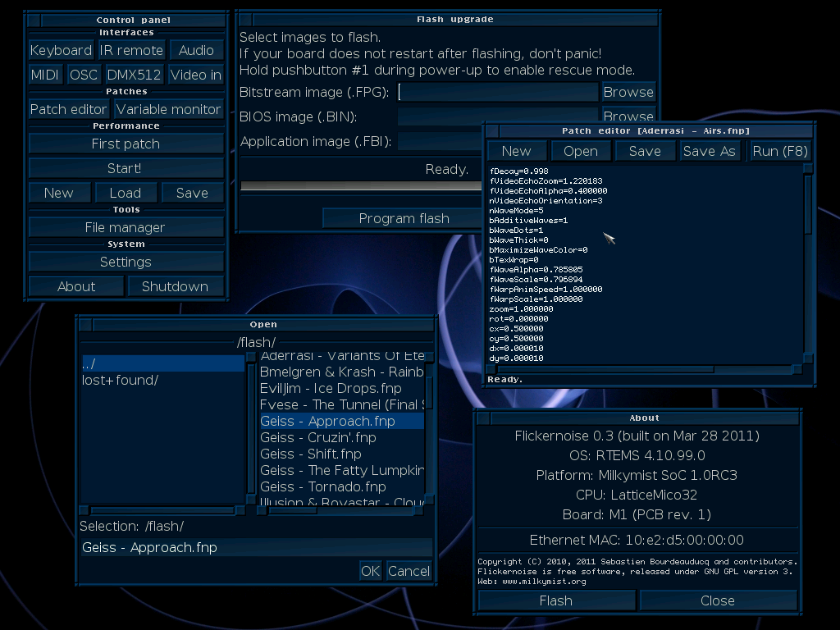Browse for the Bitstream image file
Viewport: 840px width, 630px height.
(628, 92)
